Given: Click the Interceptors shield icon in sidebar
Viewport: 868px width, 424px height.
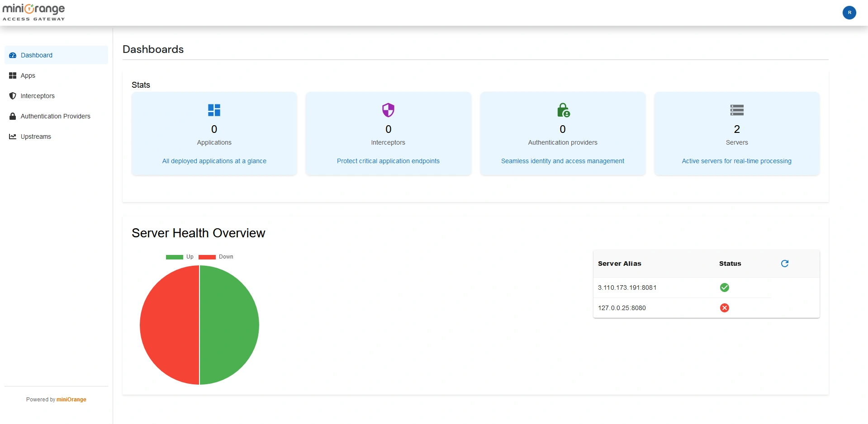Looking at the screenshot, I should pos(13,96).
